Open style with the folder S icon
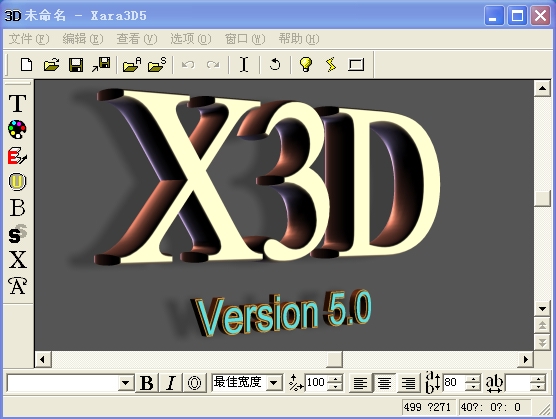This screenshot has height=419, width=556. (157, 65)
